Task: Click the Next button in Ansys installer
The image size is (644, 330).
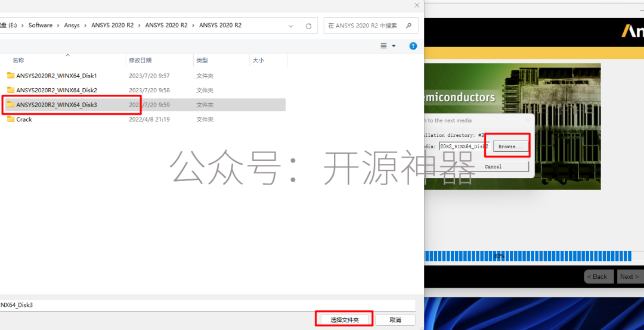Action: pyautogui.click(x=630, y=276)
